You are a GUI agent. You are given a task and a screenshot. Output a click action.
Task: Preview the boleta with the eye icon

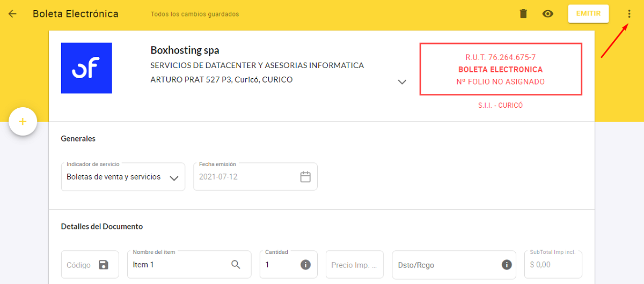(547, 14)
